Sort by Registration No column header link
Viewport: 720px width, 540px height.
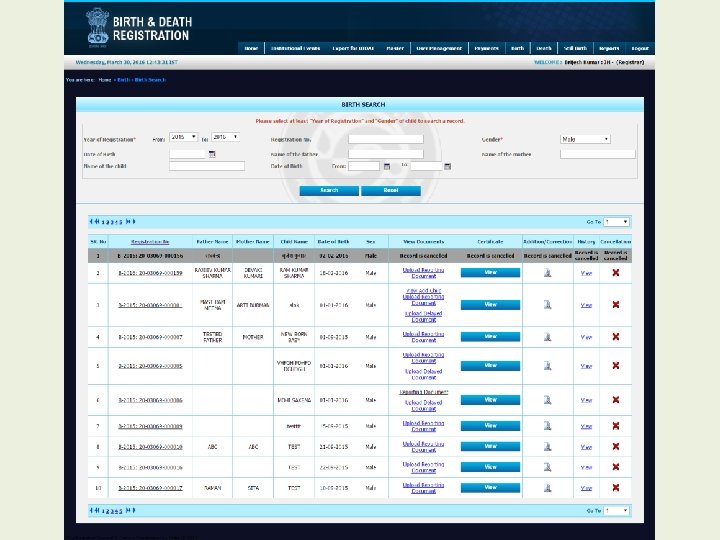click(150, 242)
